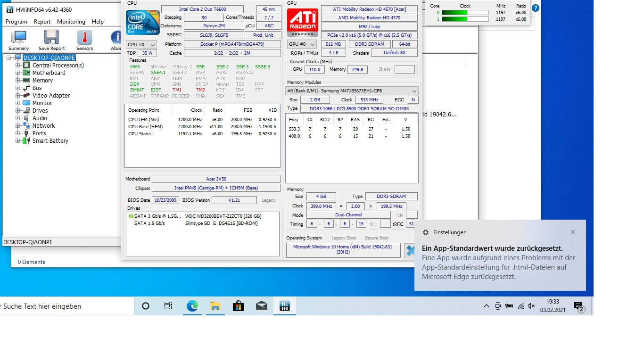Viewport: 644px width, 362px height.
Task: Select the Smart Battery tree item
Action: tap(50, 141)
